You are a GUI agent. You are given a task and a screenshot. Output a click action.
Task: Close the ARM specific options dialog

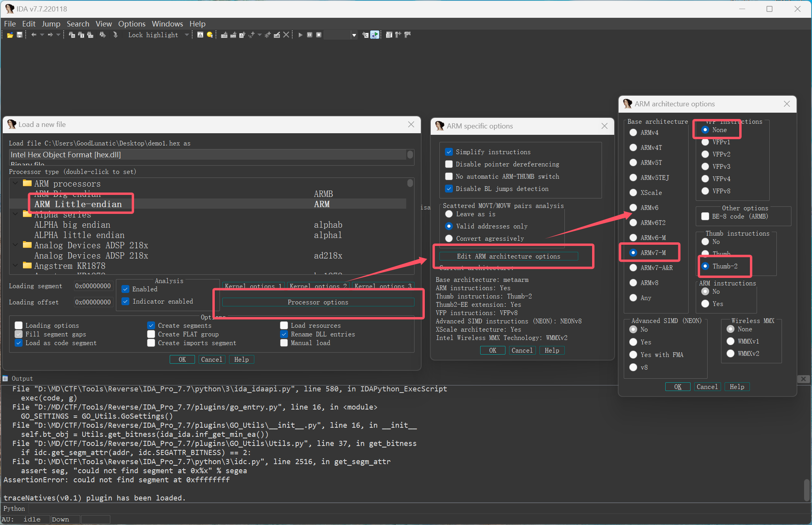[x=604, y=126]
